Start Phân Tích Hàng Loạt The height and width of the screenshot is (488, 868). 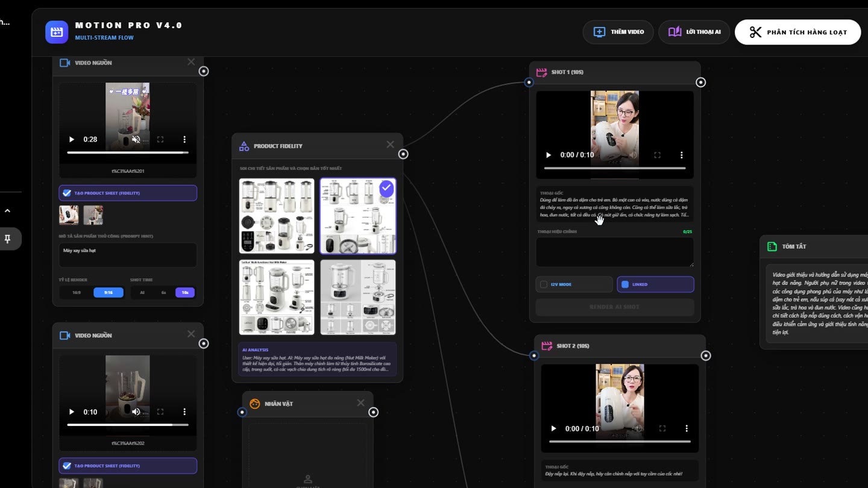click(x=798, y=32)
